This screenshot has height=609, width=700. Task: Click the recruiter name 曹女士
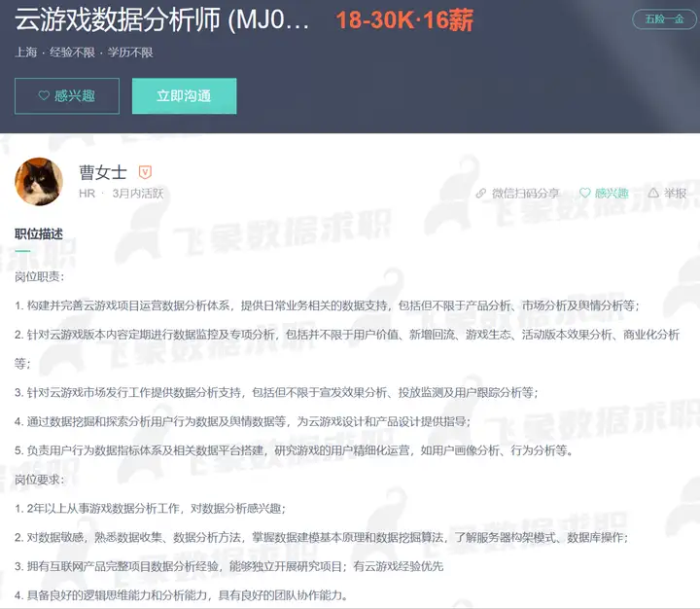point(103,172)
